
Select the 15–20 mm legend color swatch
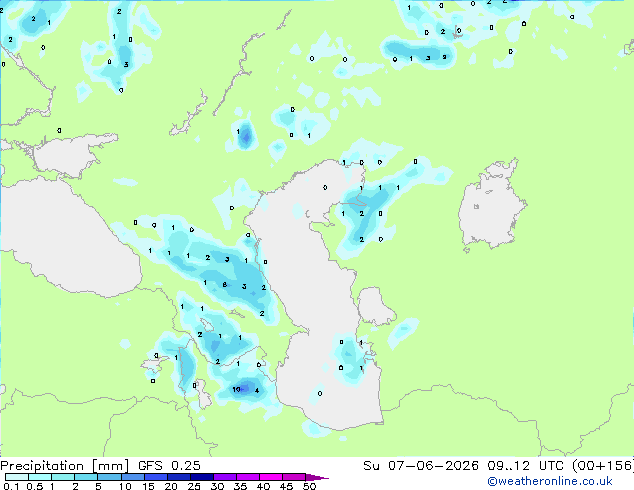[x=156, y=477]
